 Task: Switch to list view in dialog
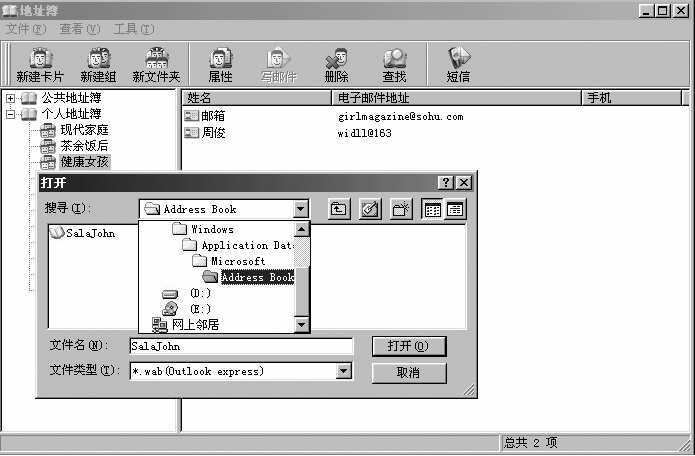click(x=433, y=209)
